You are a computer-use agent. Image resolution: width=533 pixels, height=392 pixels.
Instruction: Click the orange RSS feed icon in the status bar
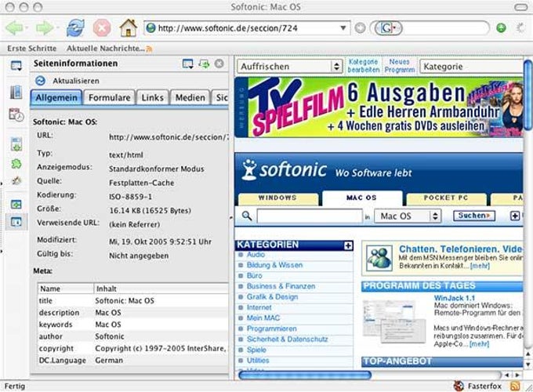point(515,386)
